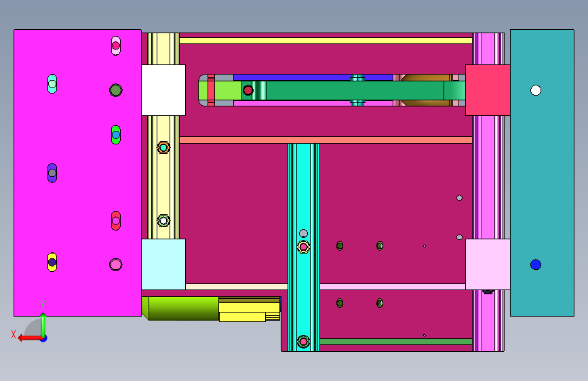Screen dimensions: 588x381
Task: Select the gray circle on the cyan rail
Action: click(303, 234)
